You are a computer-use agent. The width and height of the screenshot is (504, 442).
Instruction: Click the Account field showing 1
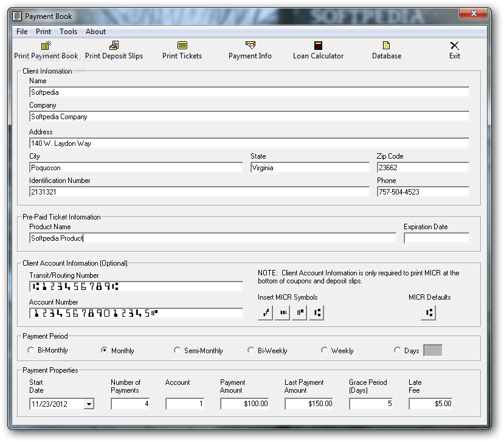point(185,404)
